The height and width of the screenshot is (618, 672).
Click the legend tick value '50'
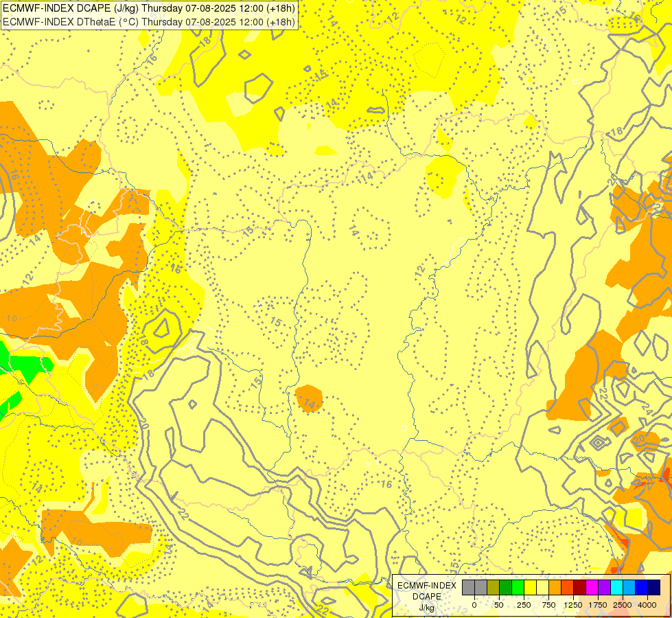499,605
